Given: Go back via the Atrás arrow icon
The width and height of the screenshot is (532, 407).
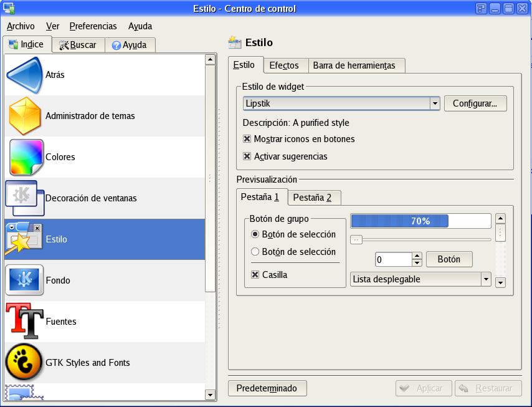Looking at the screenshot, I should pos(25,75).
